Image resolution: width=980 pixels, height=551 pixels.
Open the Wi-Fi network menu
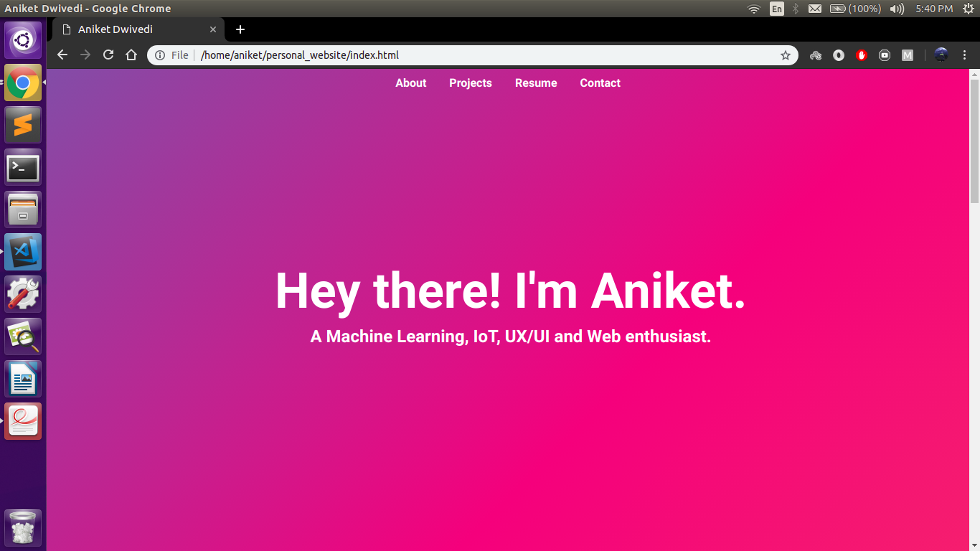point(753,9)
